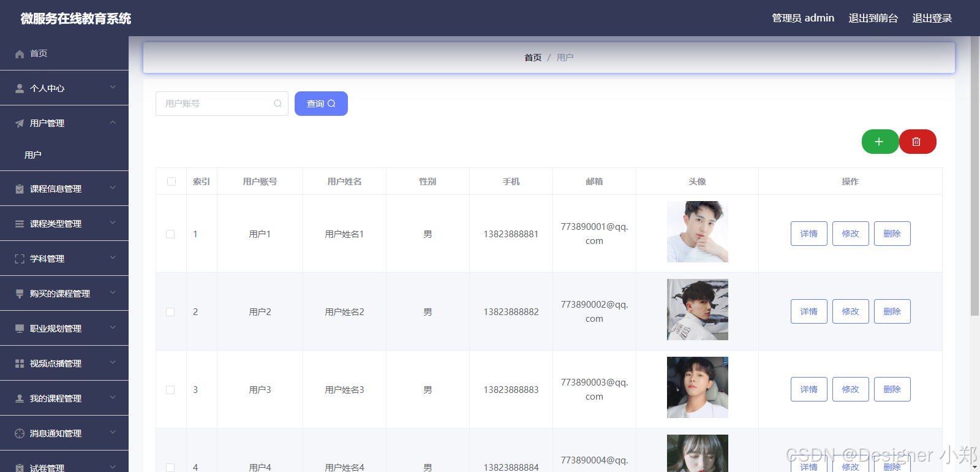
Task: Click 修改 button for 用户1
Action: 851,234
